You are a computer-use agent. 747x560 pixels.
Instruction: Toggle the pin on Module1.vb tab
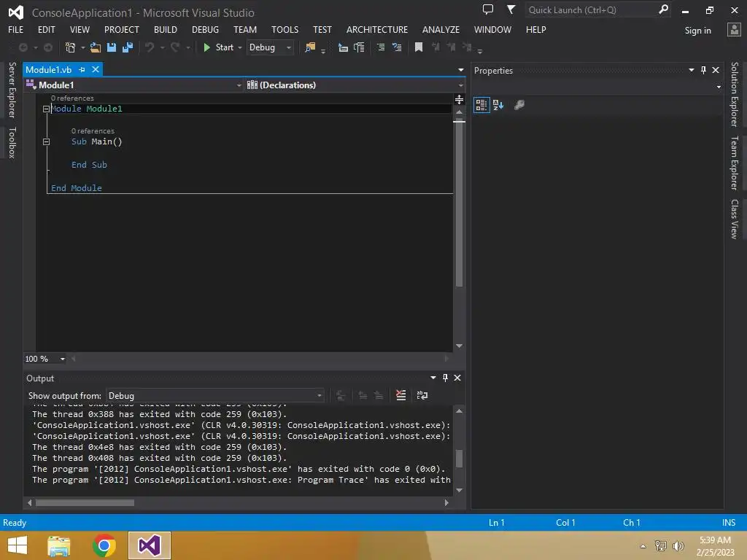(x=82, y=69)
